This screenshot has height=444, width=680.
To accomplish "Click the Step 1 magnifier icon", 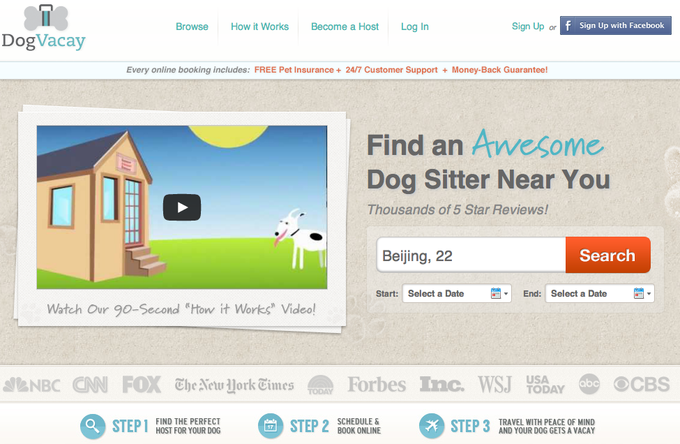I will click(92, 426).
